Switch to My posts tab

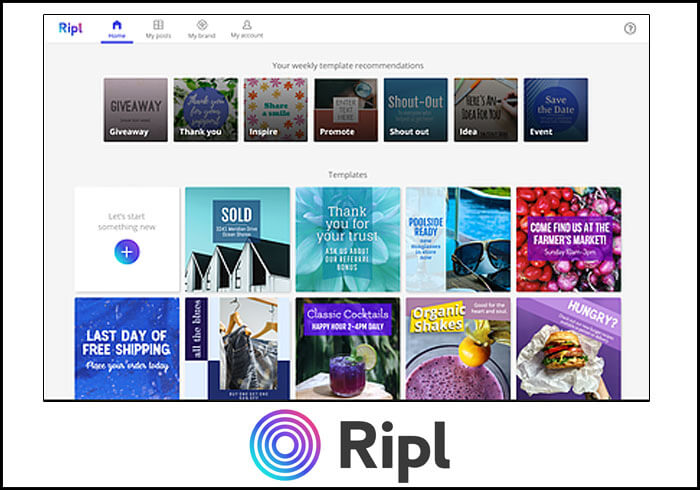[x=158, y=29]
